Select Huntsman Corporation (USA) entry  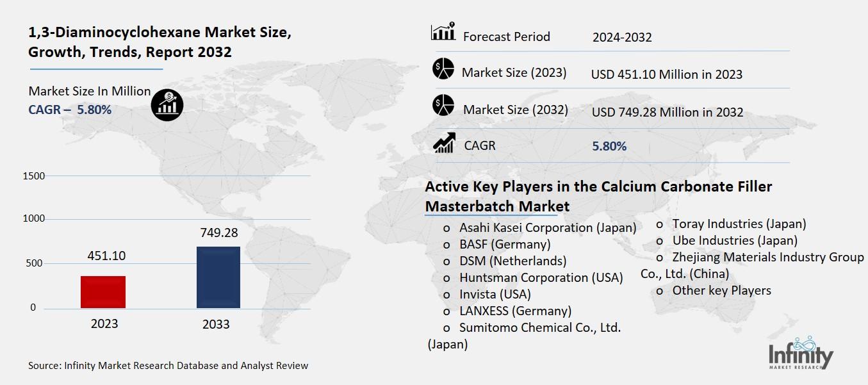[x=541, y=277]
